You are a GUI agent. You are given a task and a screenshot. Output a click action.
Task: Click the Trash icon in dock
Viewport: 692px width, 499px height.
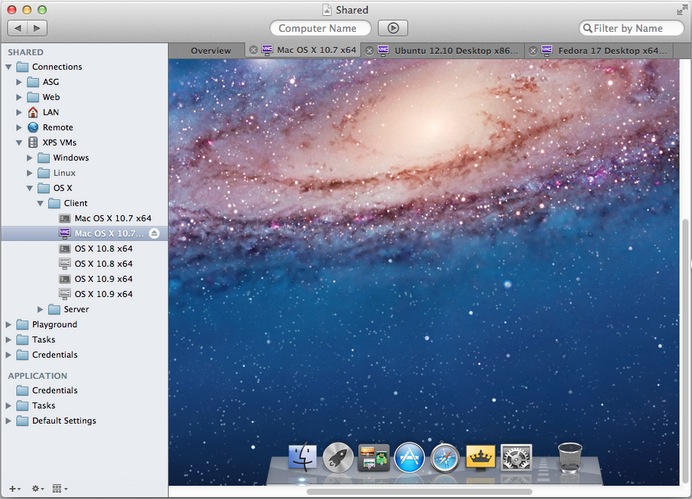point(570,456)
